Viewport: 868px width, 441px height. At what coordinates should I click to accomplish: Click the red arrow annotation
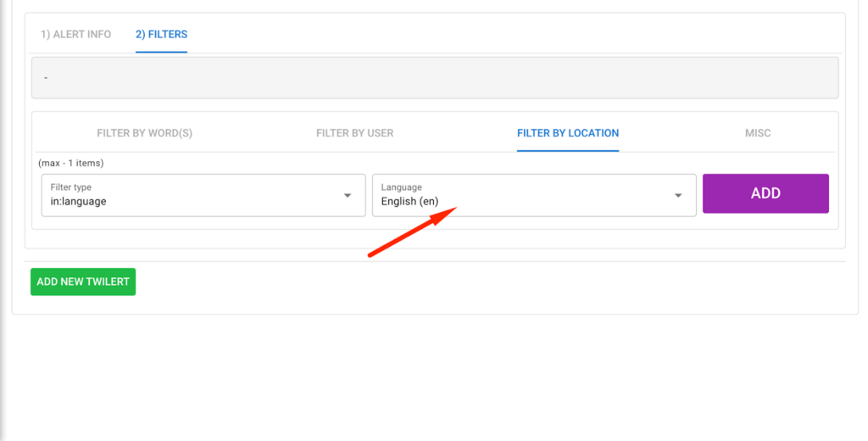pyautogui.click(x=411, y=232)
